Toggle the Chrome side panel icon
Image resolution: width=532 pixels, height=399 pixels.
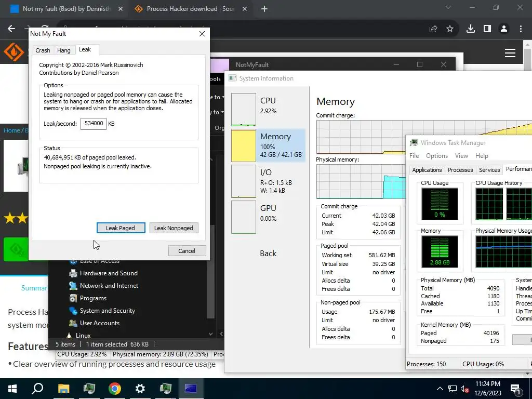pos(487,29)
